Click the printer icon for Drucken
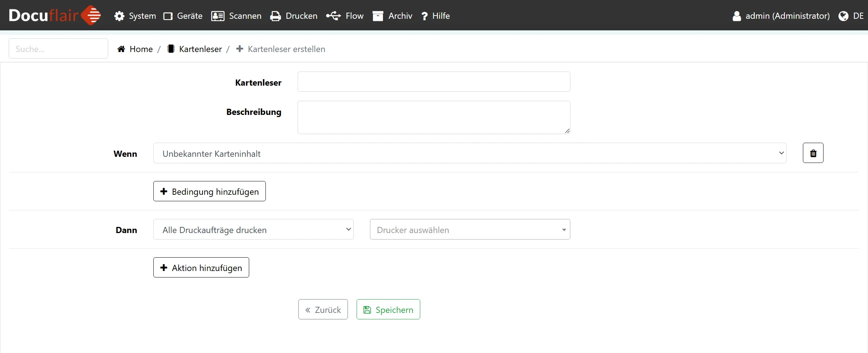This screenshot has width=868, height=353. (x=276, y=16)
